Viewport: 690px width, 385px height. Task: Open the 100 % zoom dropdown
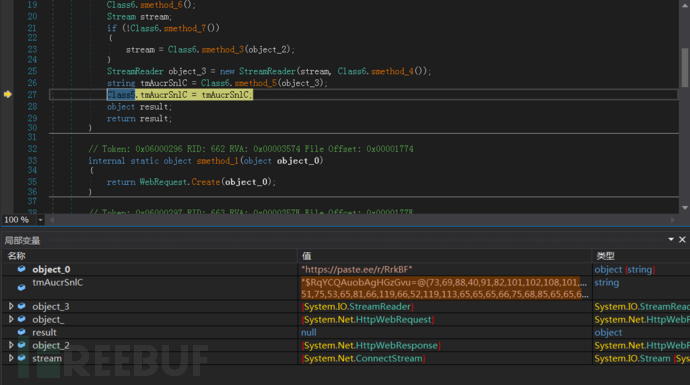(x=40, y=220)
